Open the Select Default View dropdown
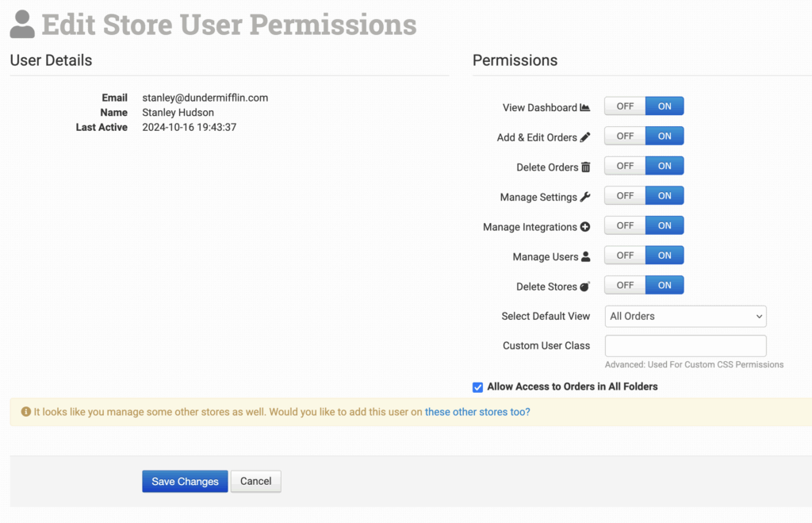812x523 pixels. tap(685, 316)
